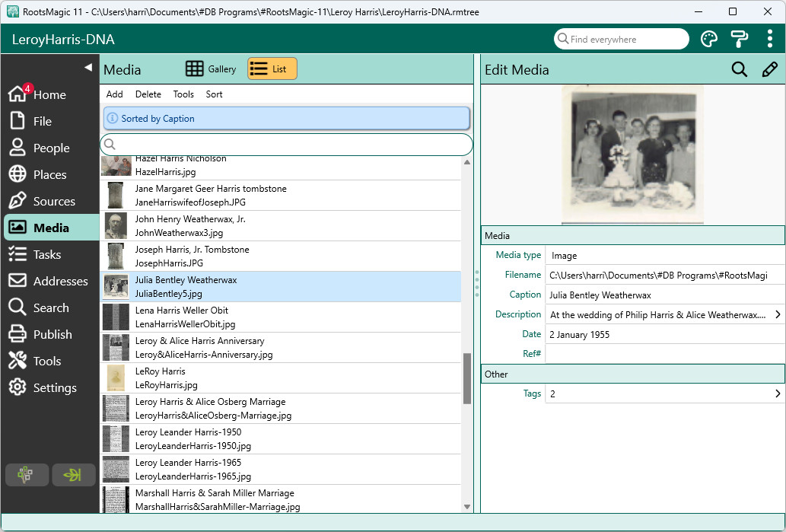Click the media list search field
The width and height of the screenshot is (786, 532).
[x=287, y=145]
